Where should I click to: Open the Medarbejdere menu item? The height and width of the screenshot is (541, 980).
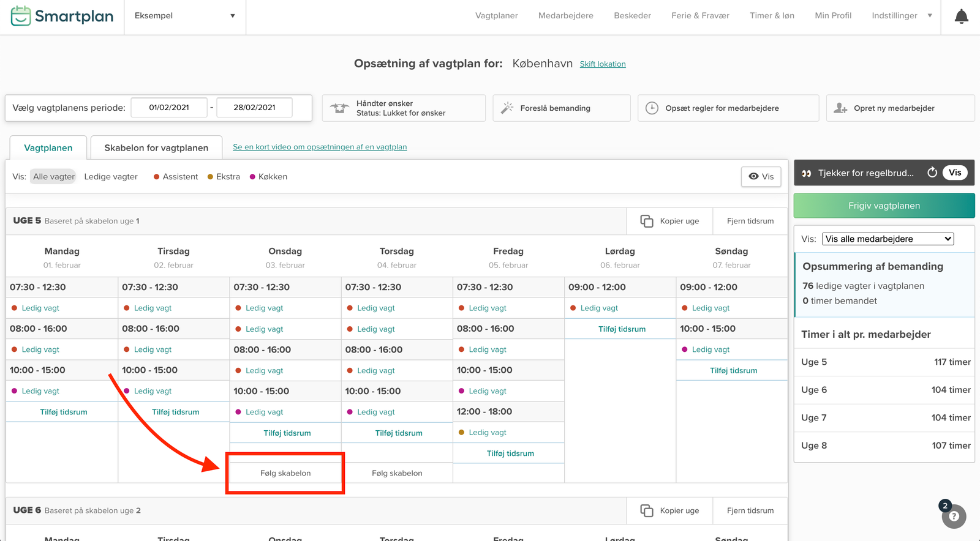565,16
